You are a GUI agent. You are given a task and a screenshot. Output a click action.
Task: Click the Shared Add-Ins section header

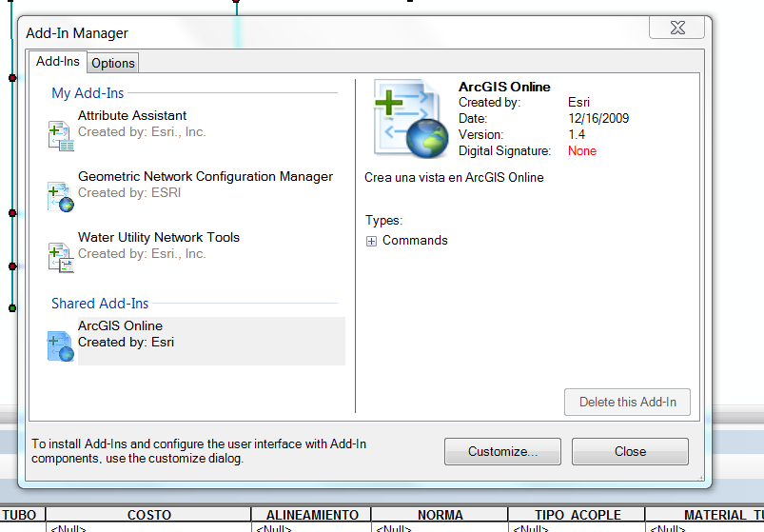(x=100, y=304)
